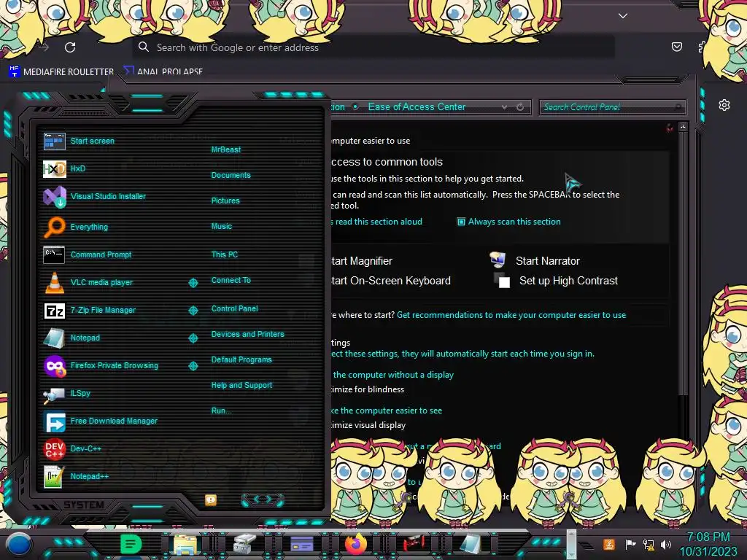The image size is (747, 560).
Task: Reload the Firefox page
Action: (x=70, y=47)
